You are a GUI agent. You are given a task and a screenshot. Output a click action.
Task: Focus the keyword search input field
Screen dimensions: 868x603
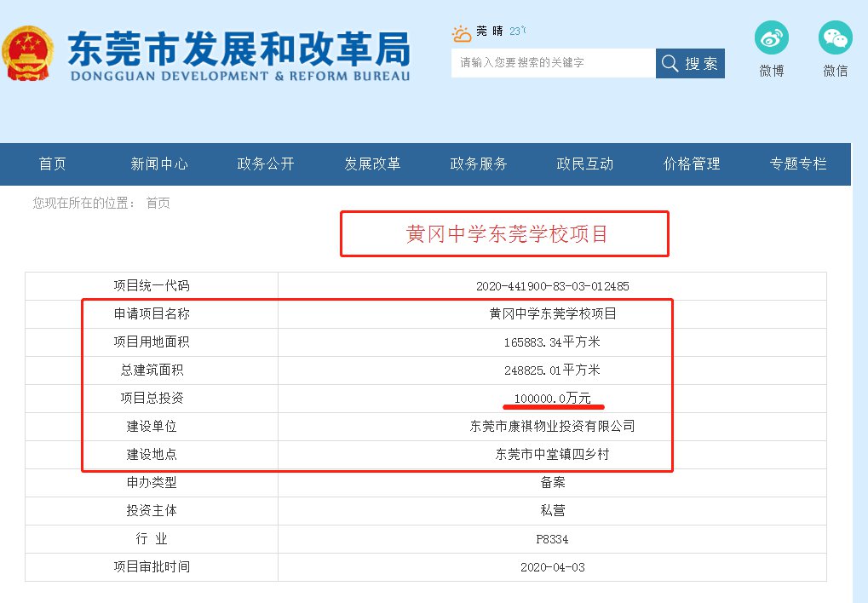tap(553, 64)
